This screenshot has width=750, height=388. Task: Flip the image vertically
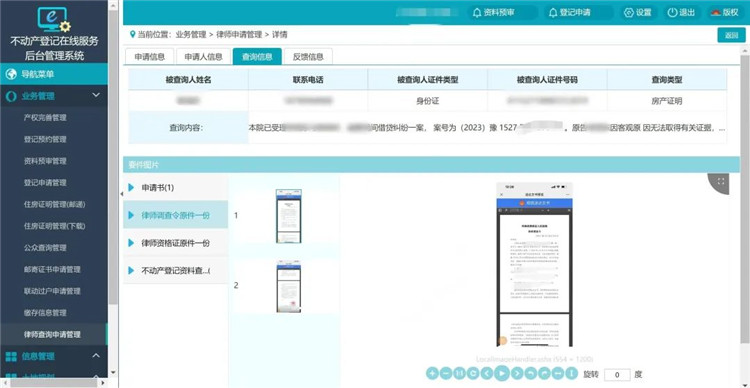572,373
